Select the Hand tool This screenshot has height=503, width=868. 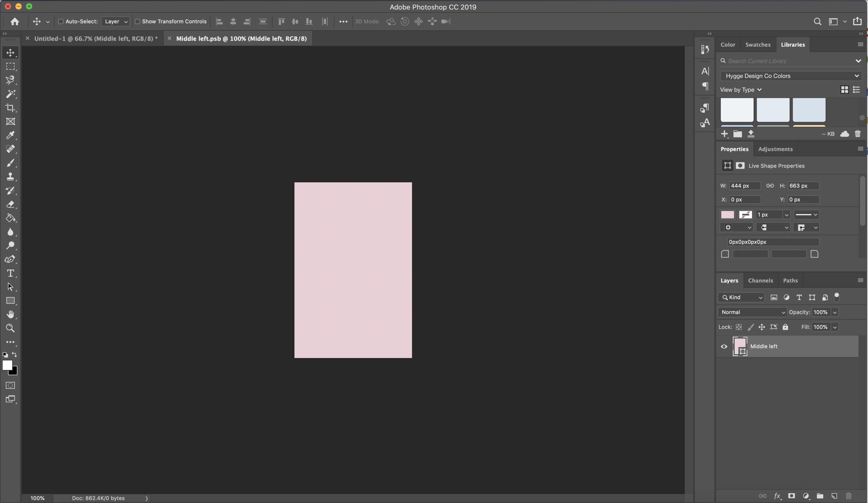click(x=10, y=314)
